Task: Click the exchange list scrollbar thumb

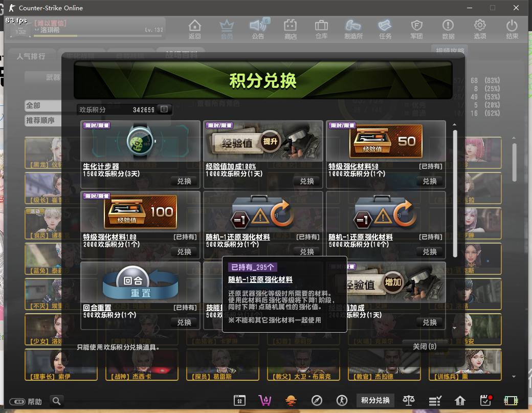Action: 455,193
